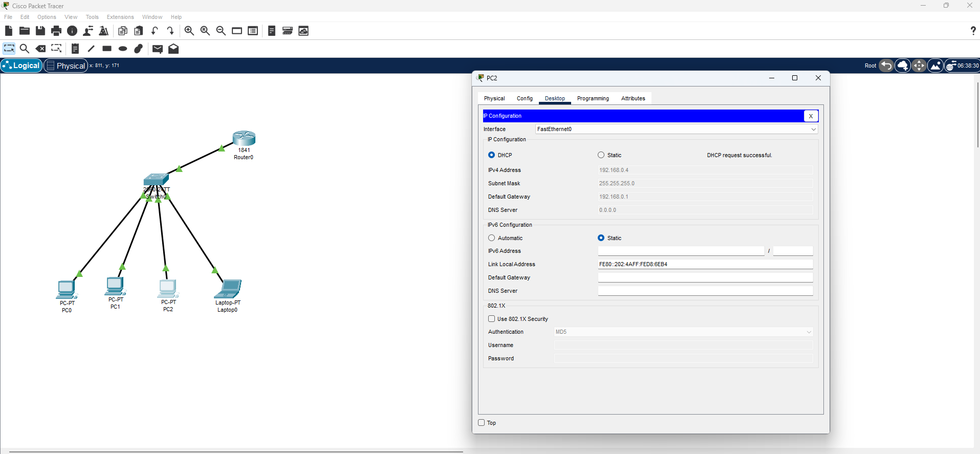Enable Use 802.1X Security checkbox

click(492, 319)
